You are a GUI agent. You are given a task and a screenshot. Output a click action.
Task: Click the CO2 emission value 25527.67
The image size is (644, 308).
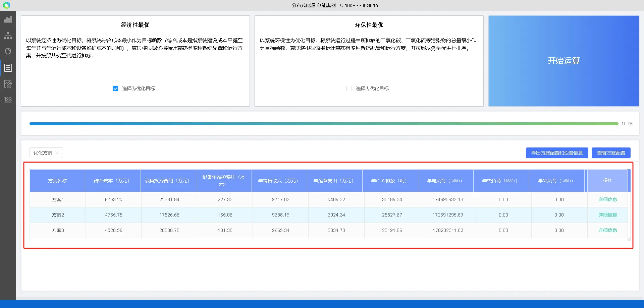(392, 215)
